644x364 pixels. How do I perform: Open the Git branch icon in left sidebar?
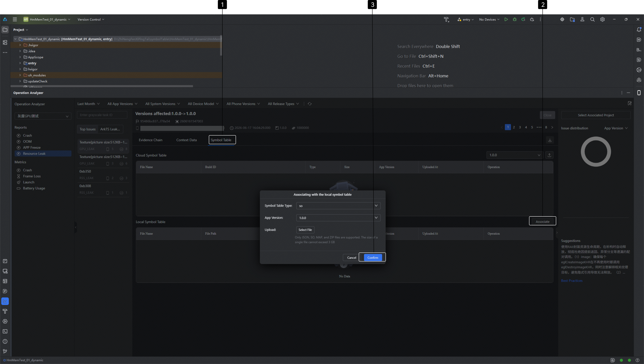[x=5, y=352]
